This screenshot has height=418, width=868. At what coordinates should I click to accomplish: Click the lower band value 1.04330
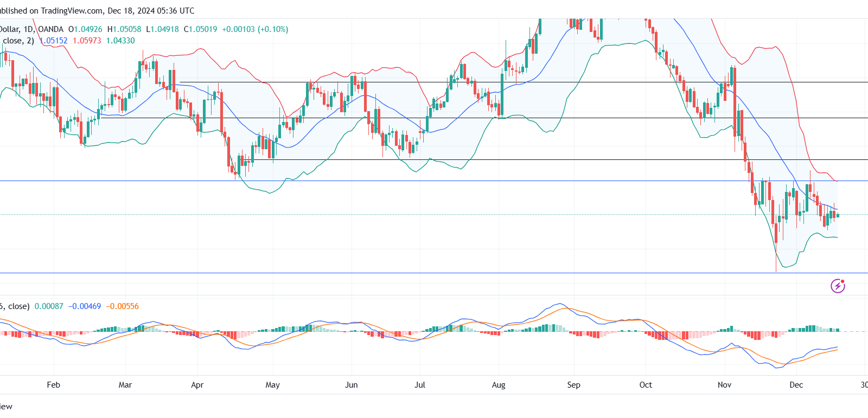[120, 41]
